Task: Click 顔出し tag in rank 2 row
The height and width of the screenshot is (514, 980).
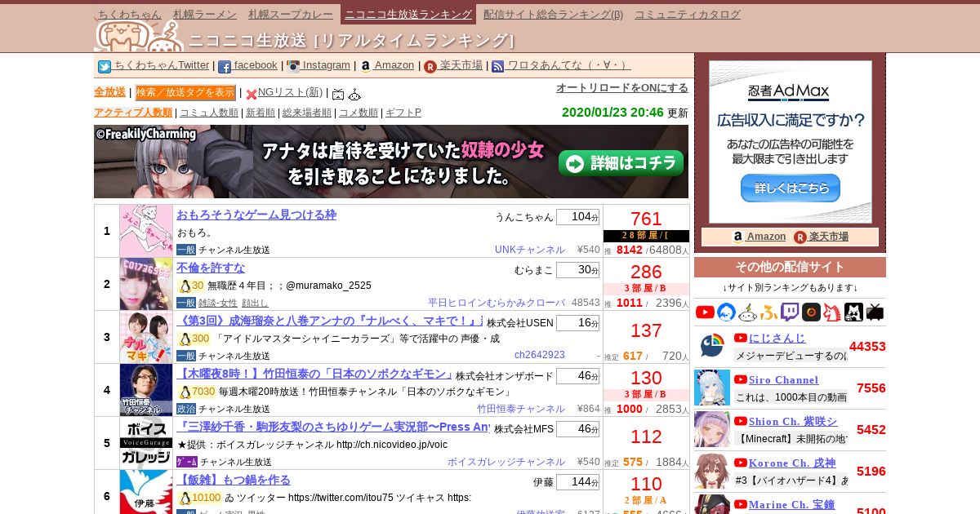Action: [255, 303]
